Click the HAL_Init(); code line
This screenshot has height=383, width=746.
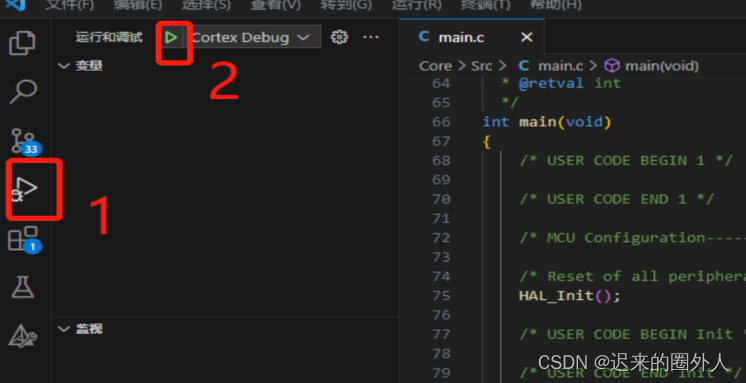click(569, 295)
